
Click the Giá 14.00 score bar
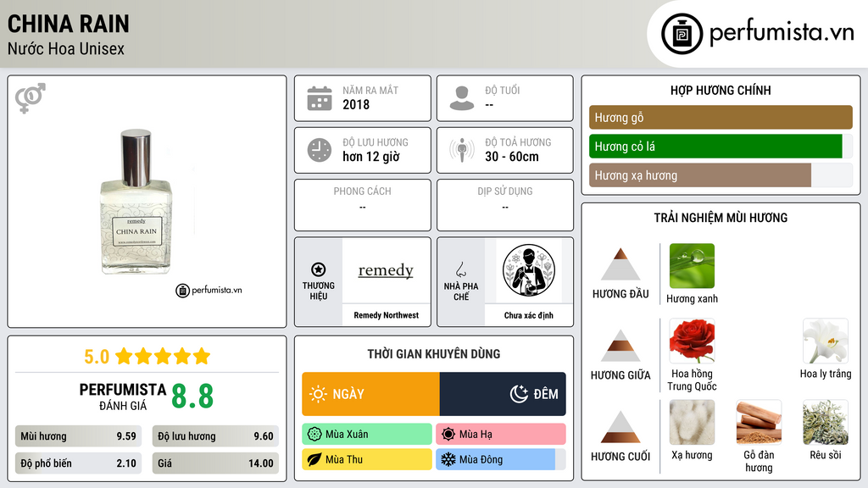(x=215, y=463)
